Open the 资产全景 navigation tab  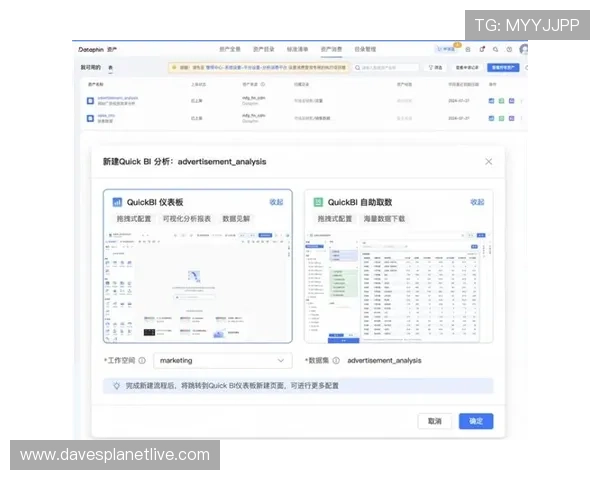click(x=230, y=49)
